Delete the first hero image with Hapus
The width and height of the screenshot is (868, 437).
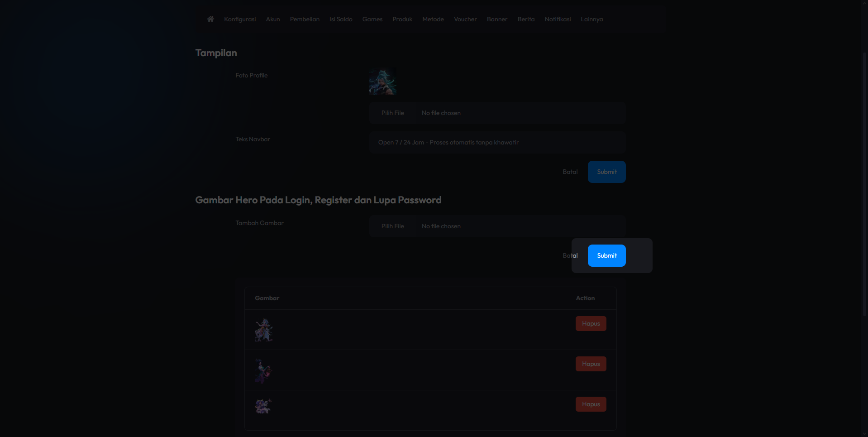pos(591,323)
